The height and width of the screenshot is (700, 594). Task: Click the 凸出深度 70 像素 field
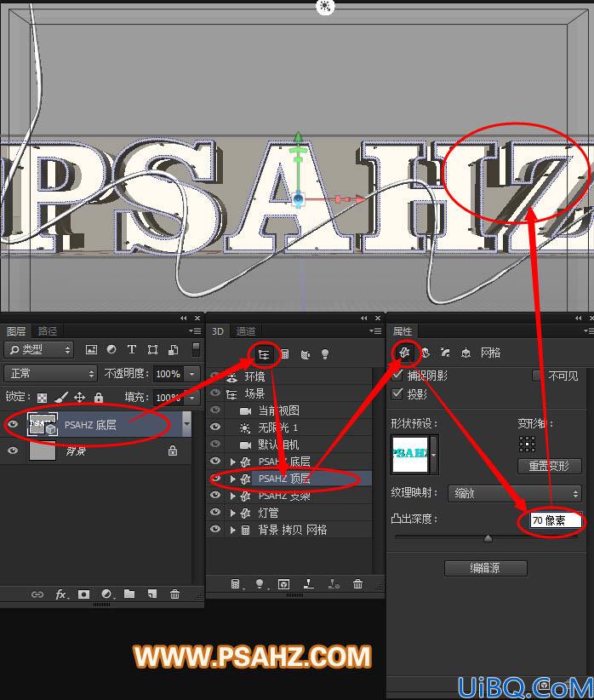click(x=556, y=520)
